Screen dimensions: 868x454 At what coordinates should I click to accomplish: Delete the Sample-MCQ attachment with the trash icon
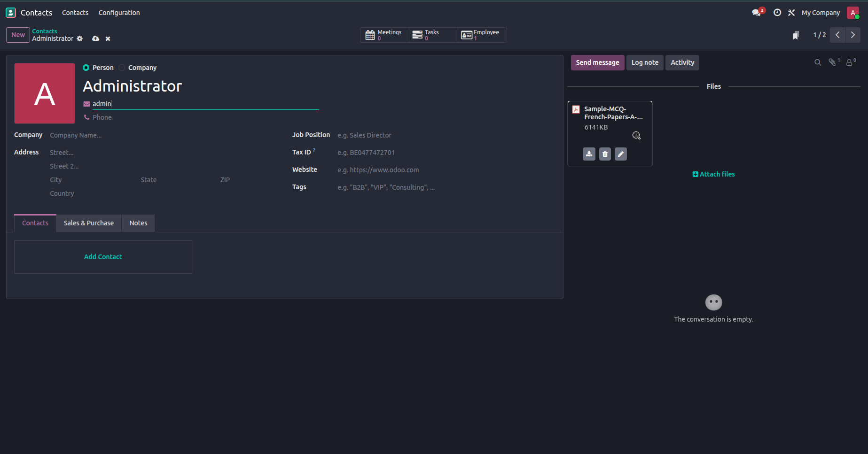pos(605,154)
